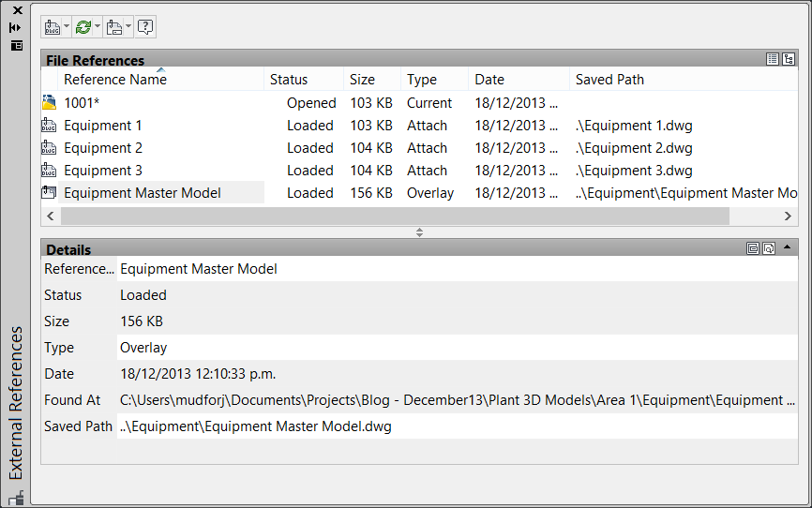Click the green Refresh icon
The height and width of the screenshot is (508, 812).
(x=83, y=27)
